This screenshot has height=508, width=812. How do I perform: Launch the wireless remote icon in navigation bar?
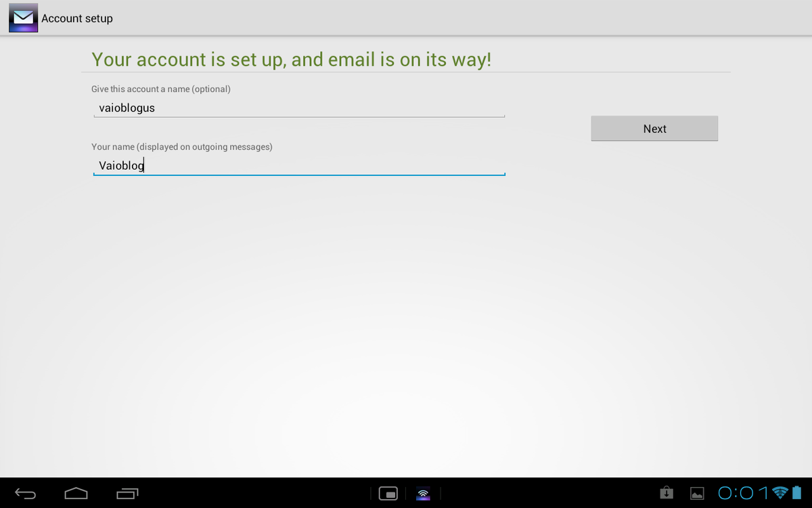coord(423,494)
